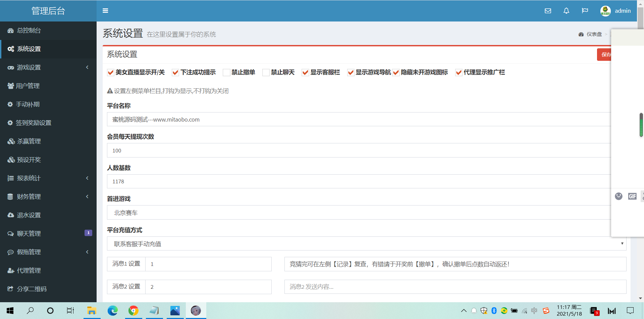The image size is (644, 319).
Task: Toggle the hamburger sidebar menu icon
Action: [105, 11]
